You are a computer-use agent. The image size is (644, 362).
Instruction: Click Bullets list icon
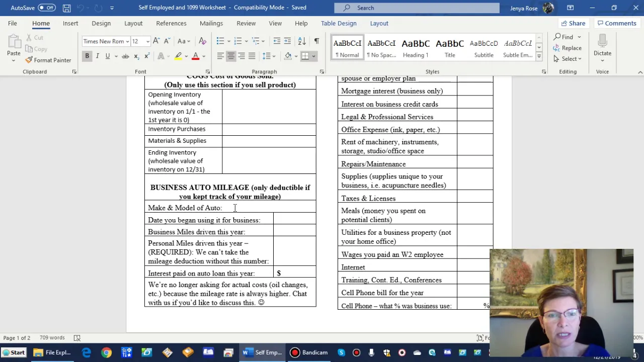pyautogui.click(x=220, y=41)
